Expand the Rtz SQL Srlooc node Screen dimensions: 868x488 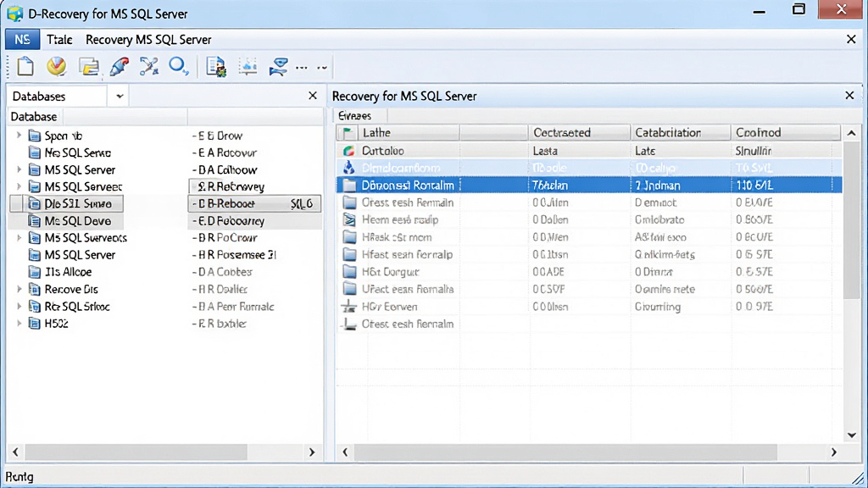pos(19,306)
